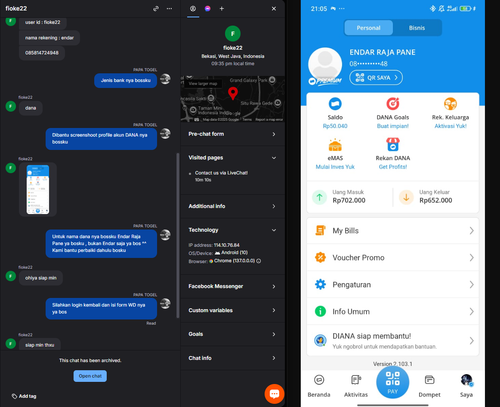Click Add tag below archived chat
The width and height of the screenshot is (500, 407).
pos(24,396)
